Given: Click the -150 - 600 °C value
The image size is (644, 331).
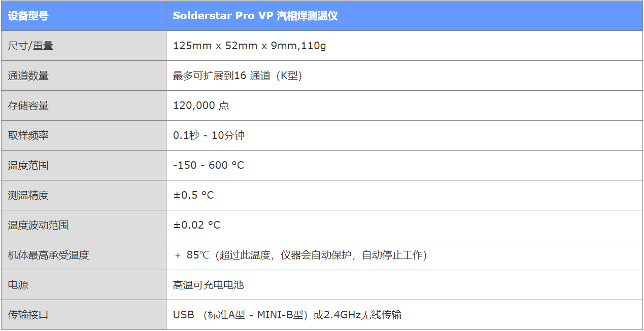Looking at the screenshot, I should pos(209,165).
